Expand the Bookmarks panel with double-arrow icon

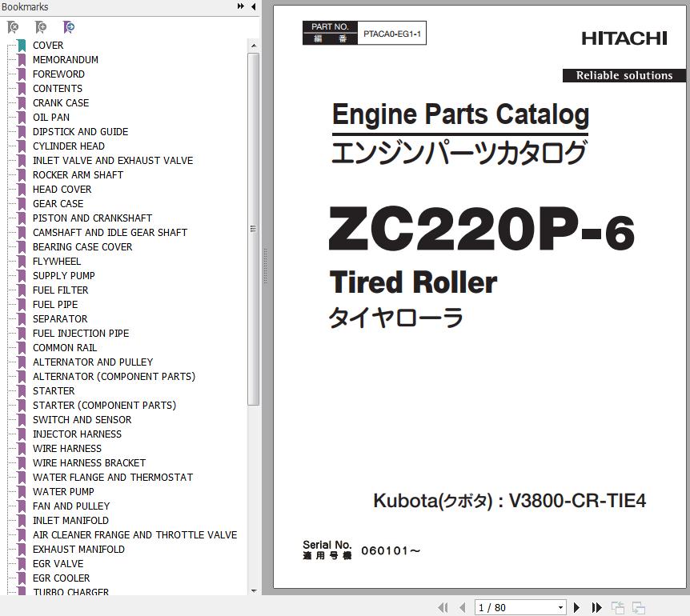tap(241, 6)
